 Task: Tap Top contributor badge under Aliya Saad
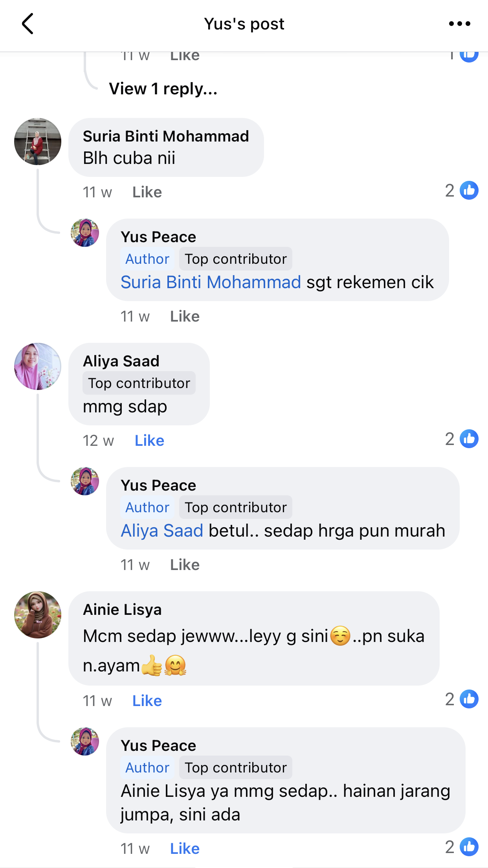[x=139, y=383]
